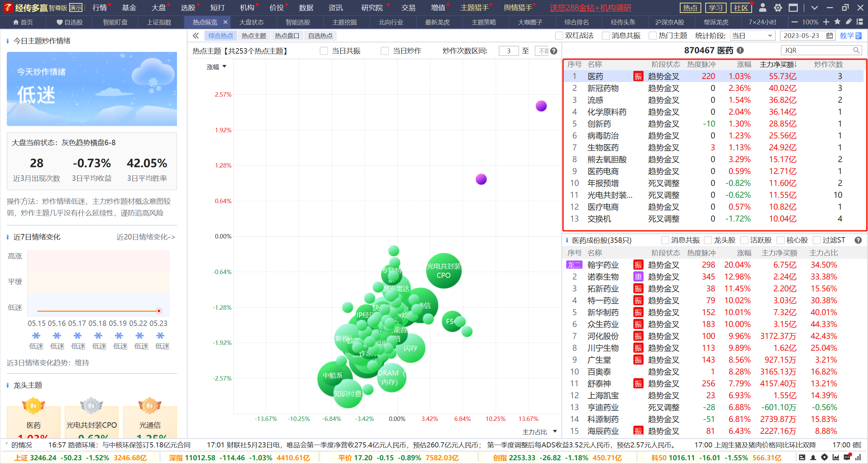Click the help icon beside 炒作次数区间
868x464 pixels.
554,51
